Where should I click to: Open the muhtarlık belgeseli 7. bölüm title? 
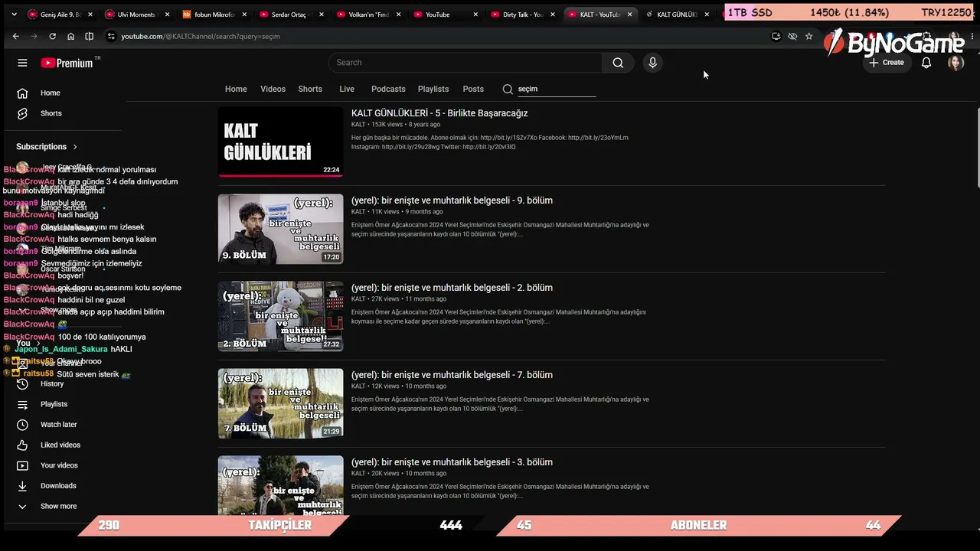pos(452,375)
